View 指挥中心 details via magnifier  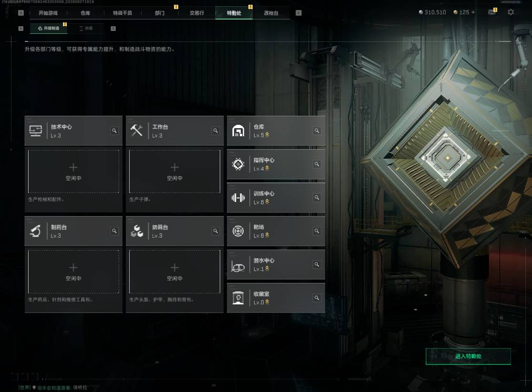tap(317, 164)
